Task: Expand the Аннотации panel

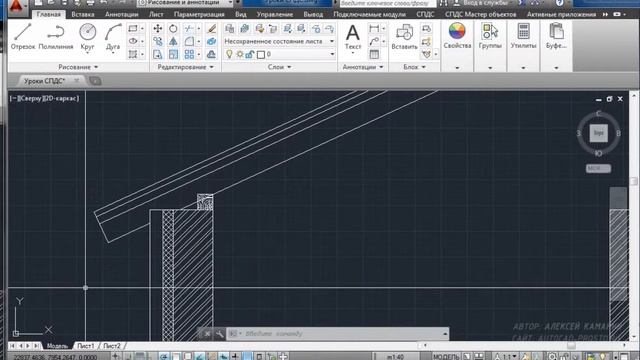Action: coord(363,67)
